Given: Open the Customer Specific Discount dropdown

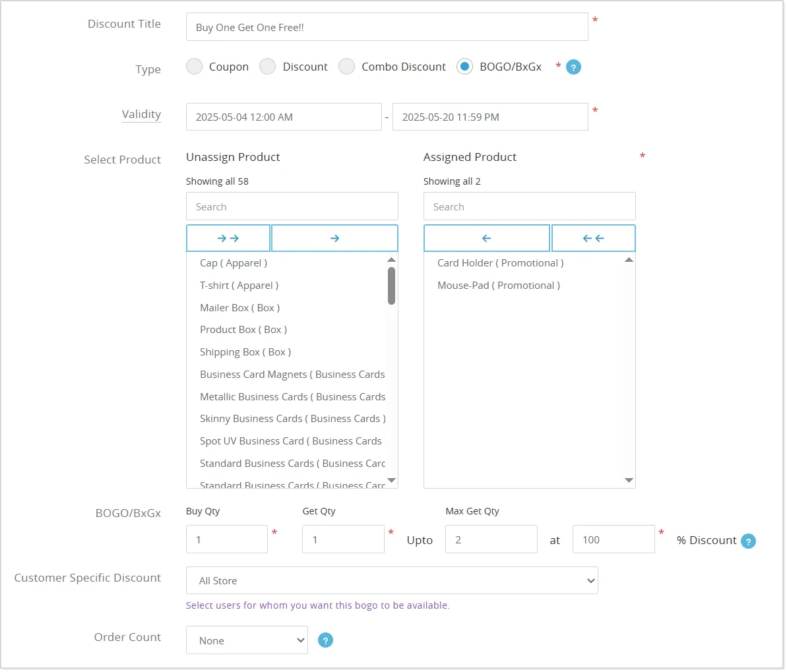Looking at the screenshot, I should pos(392,581).
